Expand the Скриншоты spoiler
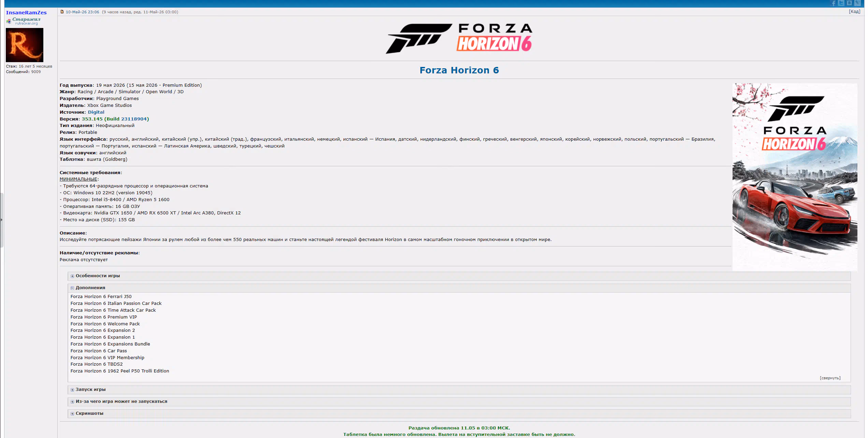 (459, 413)
